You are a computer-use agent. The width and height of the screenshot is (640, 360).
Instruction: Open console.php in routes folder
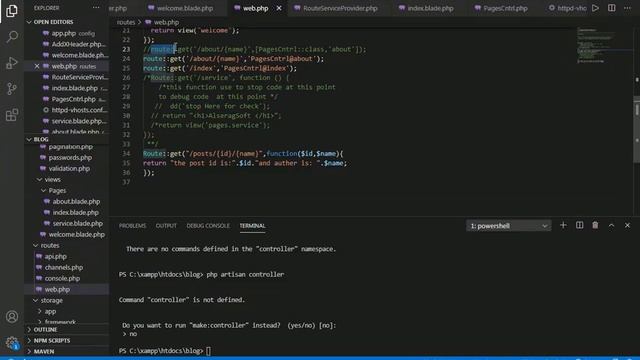pyautogui.click(x=67, y=278)
